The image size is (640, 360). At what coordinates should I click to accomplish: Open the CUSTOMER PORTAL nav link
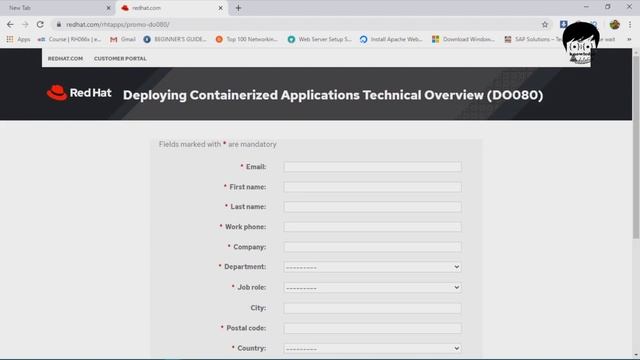pyautogui.click(x=120, y=58)
